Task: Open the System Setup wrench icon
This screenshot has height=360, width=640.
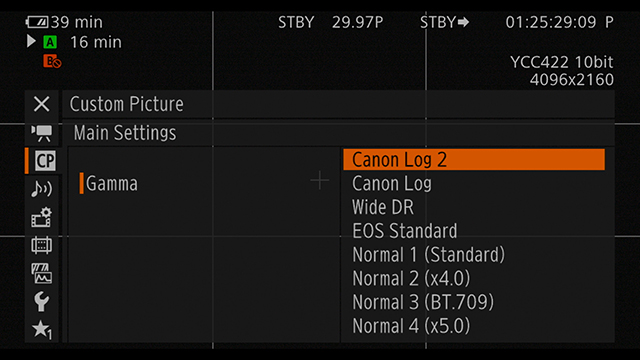Action: click(42, 301)
